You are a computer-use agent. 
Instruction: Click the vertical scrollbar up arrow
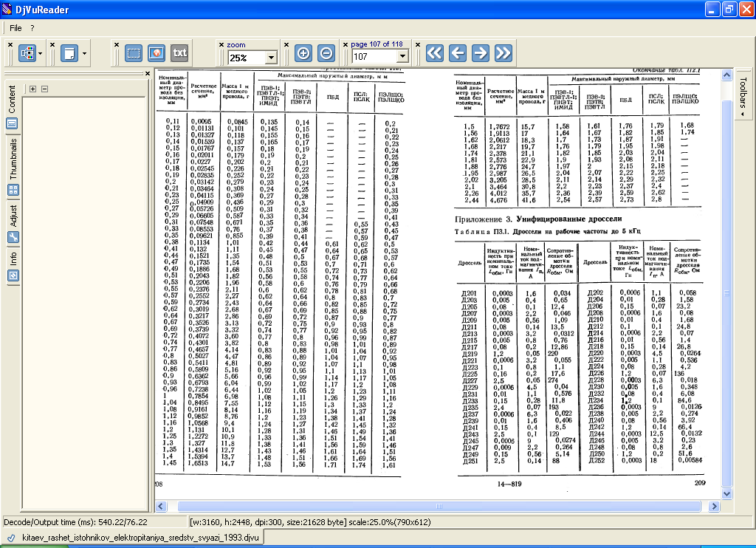727,75
